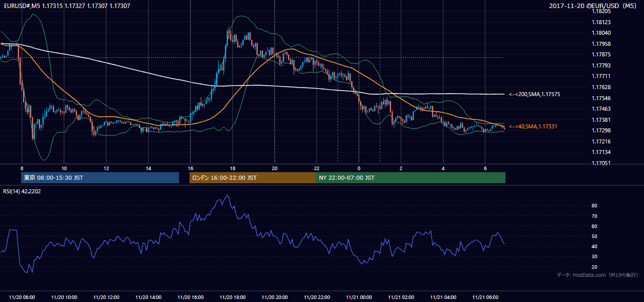Click price axis label 1.17463
This screenshot has width=644, height=302.
(x=601, y=109)
